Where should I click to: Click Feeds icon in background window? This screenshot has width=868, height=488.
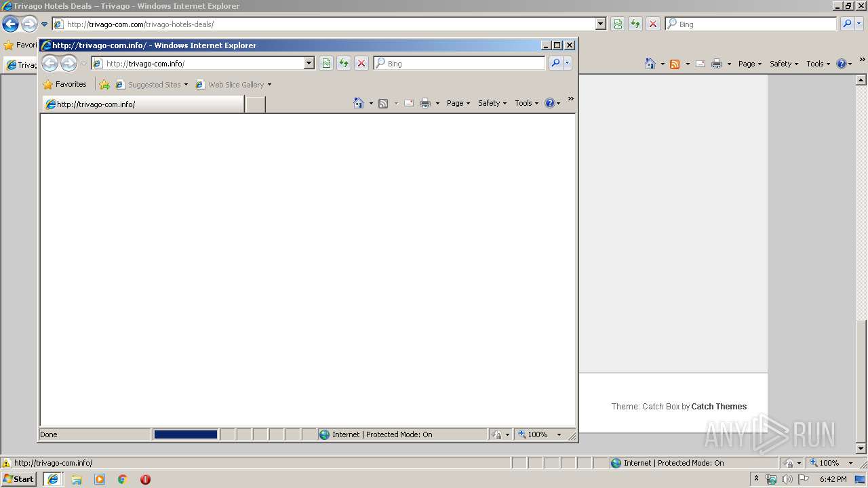675,64
